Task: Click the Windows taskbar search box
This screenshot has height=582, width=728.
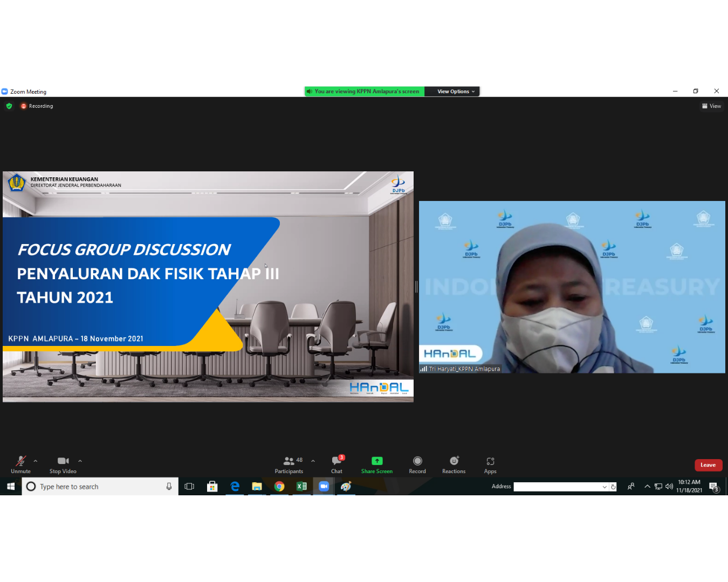Action: pyautogui.click(x=100, y=487)
